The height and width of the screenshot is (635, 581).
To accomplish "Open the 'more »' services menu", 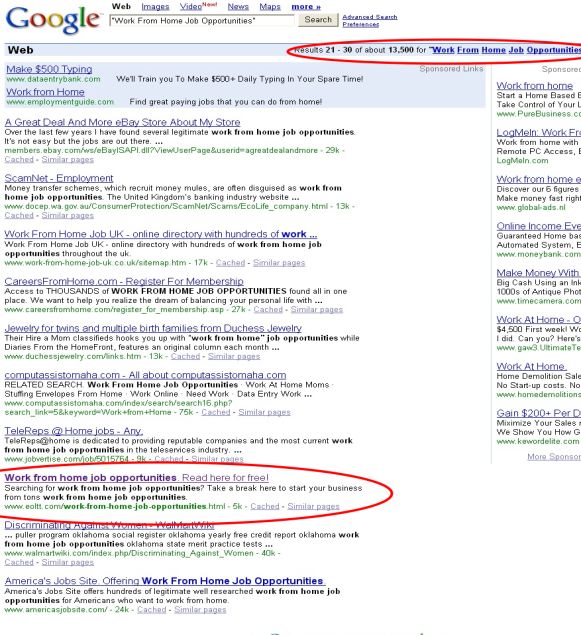I will [306, 6].
